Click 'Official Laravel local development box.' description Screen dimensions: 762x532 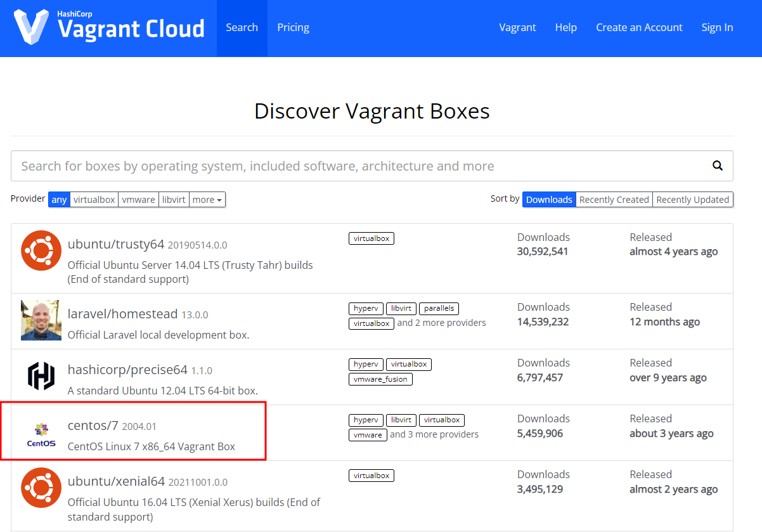[x=158, y=335]
